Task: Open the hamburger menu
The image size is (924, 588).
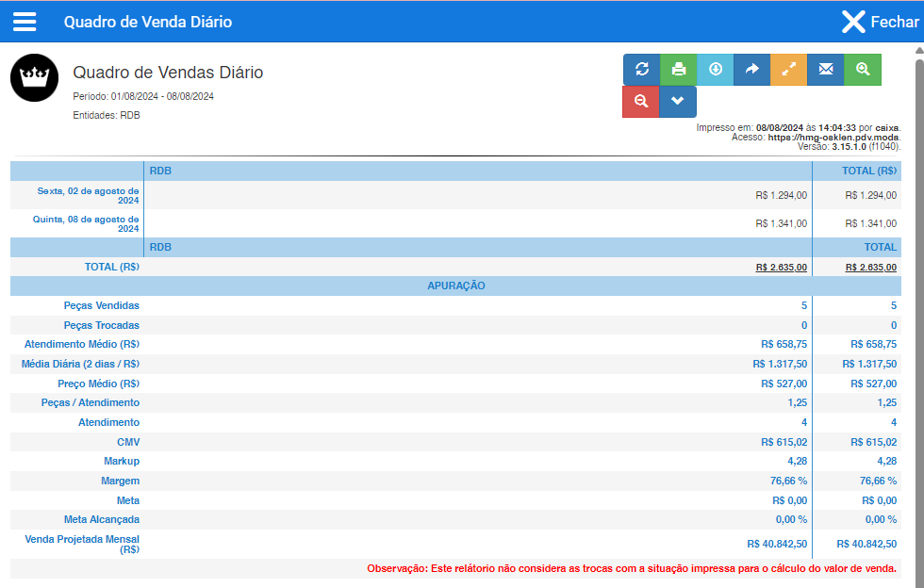Action: point(25,22)
